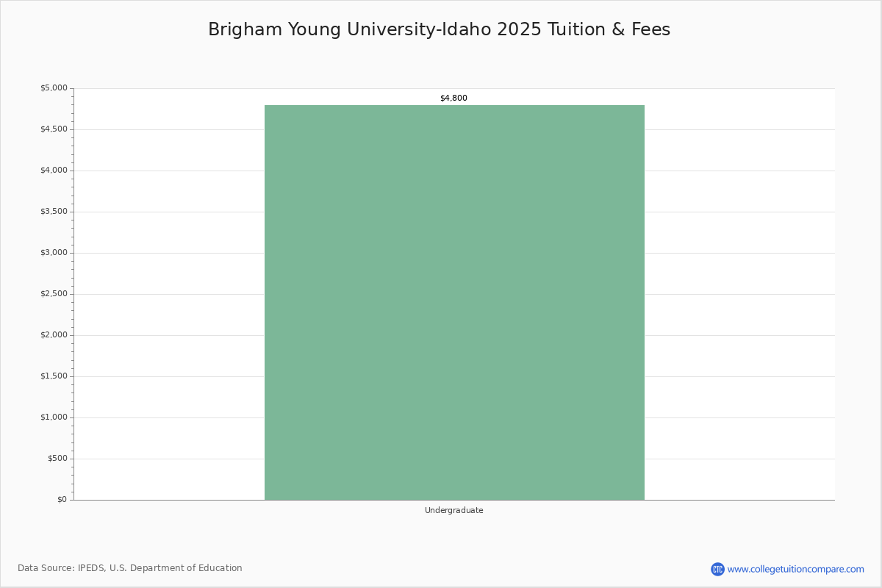Click the $4,000 y-axis label

coord(54,171)
